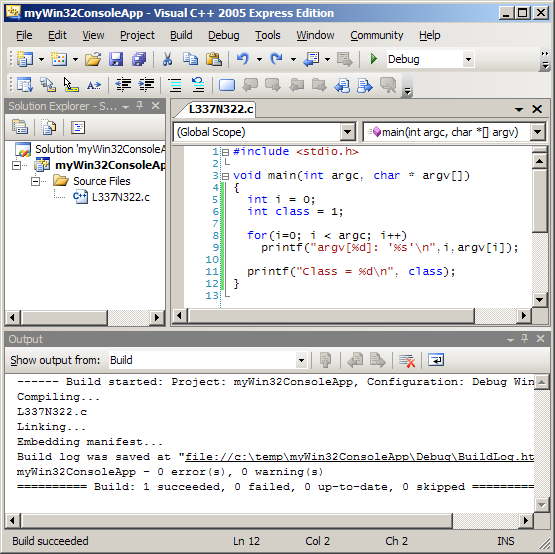Close the L337N322.c editor document
The image size is (555, 554).
(x=537, y=109)
